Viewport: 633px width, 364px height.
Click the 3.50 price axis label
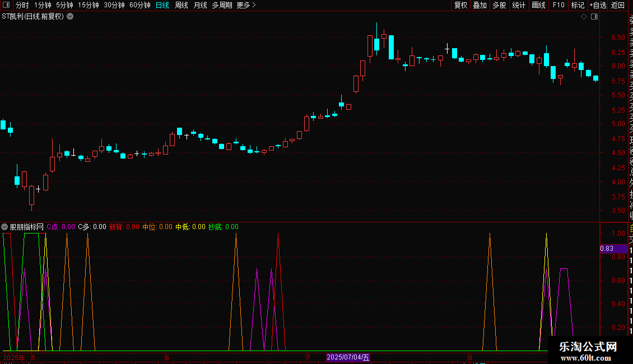(x=618, y=211)
